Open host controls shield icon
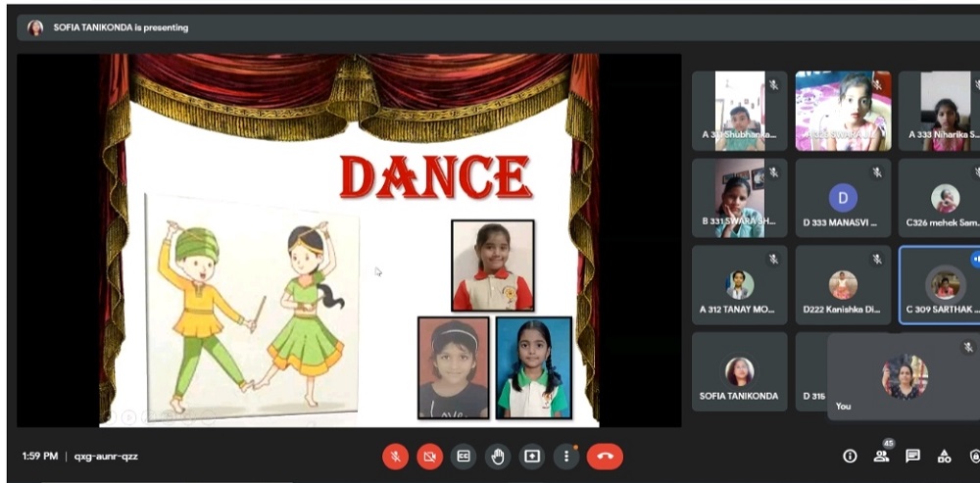 973,456
